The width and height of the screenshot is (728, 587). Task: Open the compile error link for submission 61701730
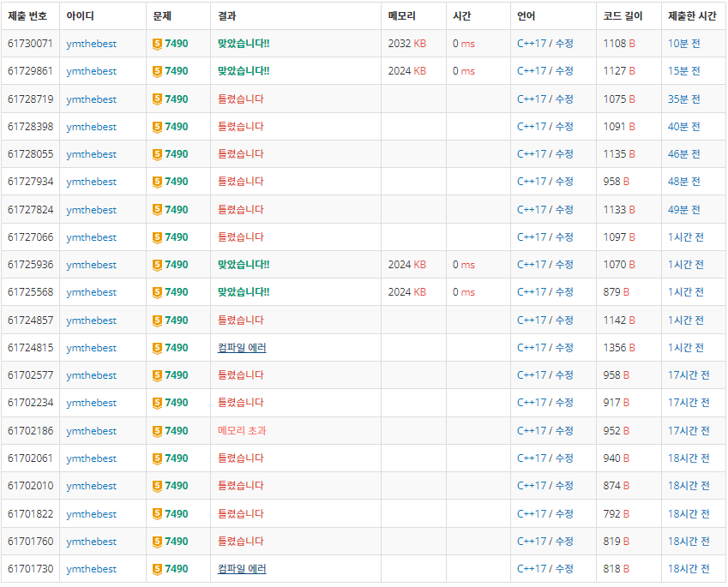[242, 569]
